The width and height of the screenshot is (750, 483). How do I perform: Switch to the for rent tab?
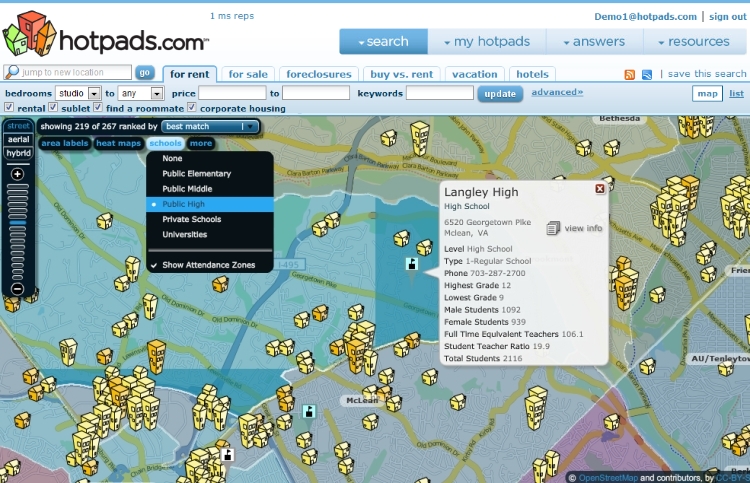pyautogui.click(x=189, y=74)
